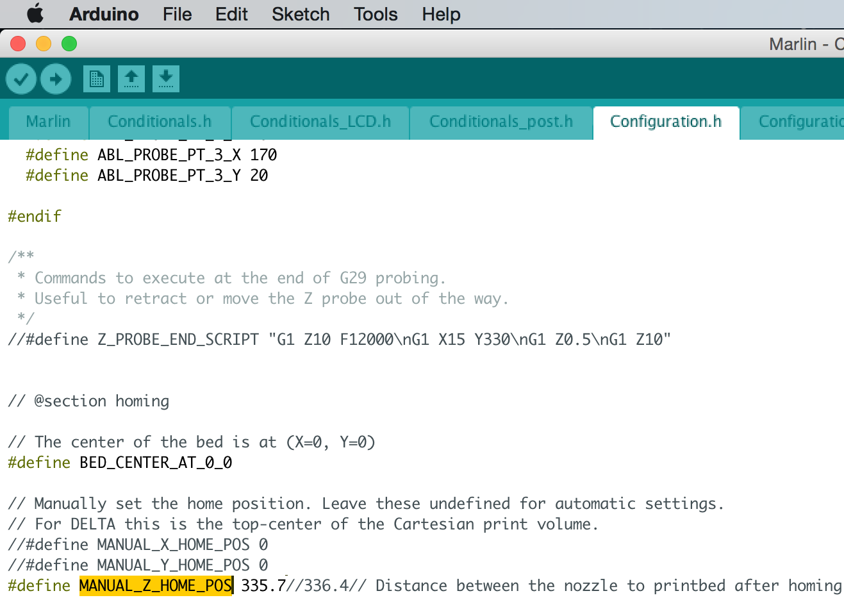The image size is (844, 616).
Task: Click the Marlin window title text
Action: 806,44
